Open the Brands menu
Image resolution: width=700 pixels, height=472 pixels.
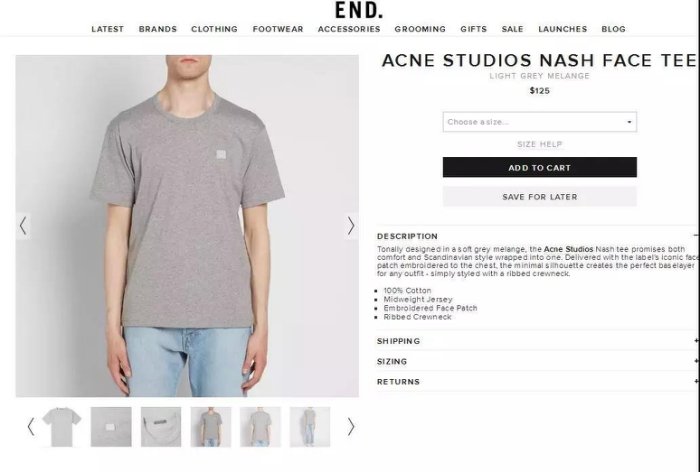coord(158,29)
